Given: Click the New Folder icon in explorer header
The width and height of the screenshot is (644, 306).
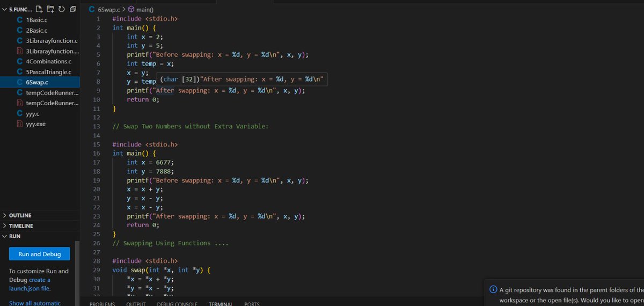Looking at the screenshot, I should [x=50, y=10].
